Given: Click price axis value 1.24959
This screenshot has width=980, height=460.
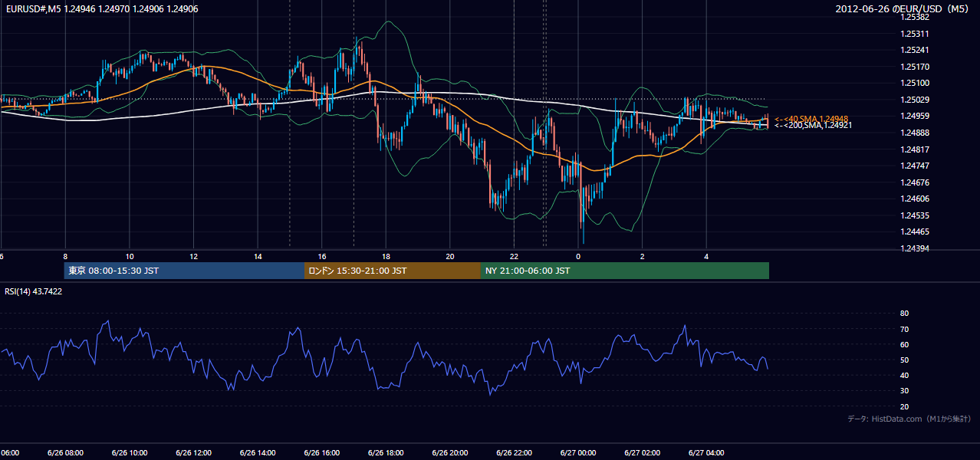Looking at the screenshot, I should coord(915,117).
